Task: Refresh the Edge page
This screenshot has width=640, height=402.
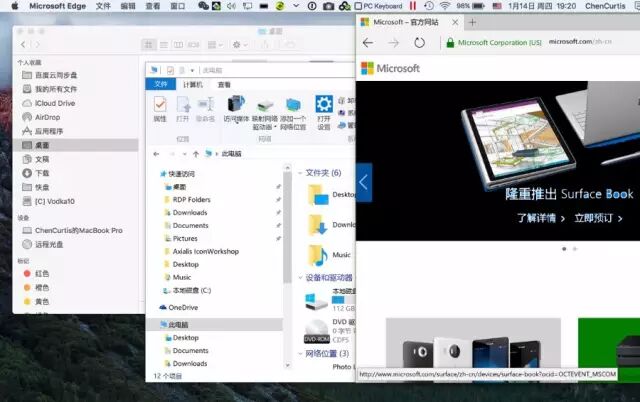Action: [x=419, y=42]
